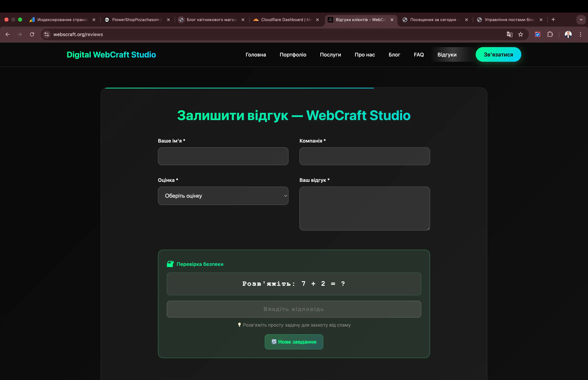588x380 pixels.
Task: Open the Chrome profile avatar
Action: pyautogui.click(x=568, y=34)
